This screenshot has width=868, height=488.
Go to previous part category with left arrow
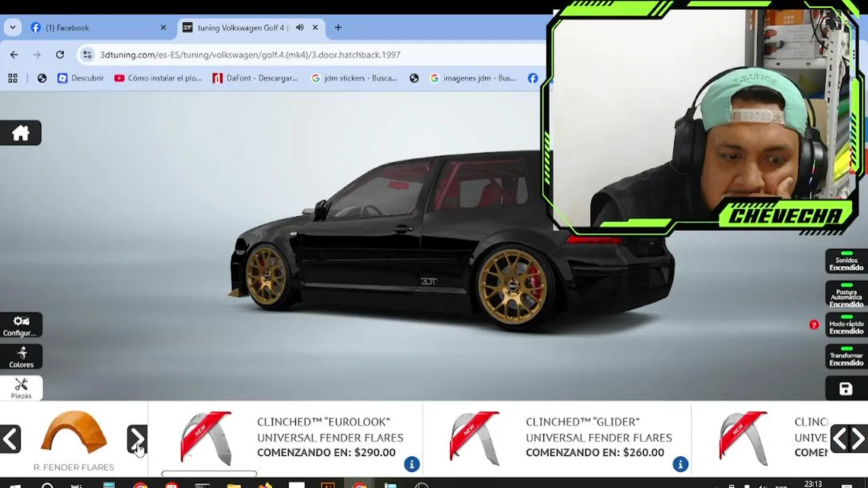tap(10, 439)
